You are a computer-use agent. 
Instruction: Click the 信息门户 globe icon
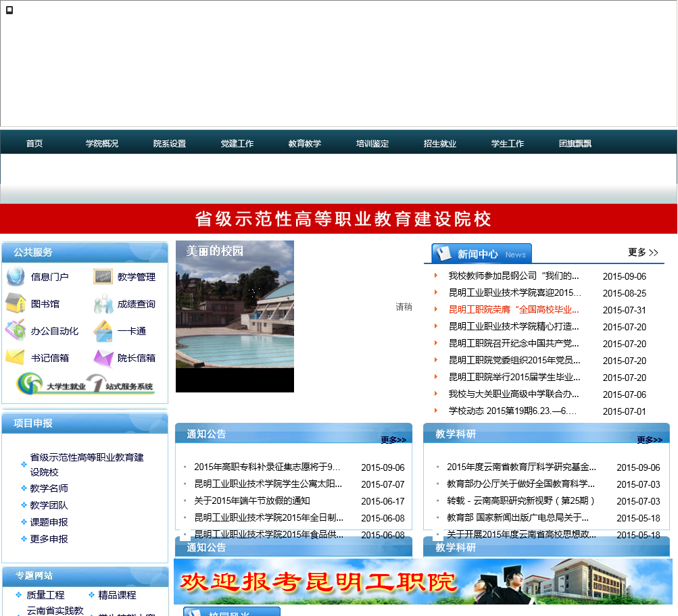[16, 277]
